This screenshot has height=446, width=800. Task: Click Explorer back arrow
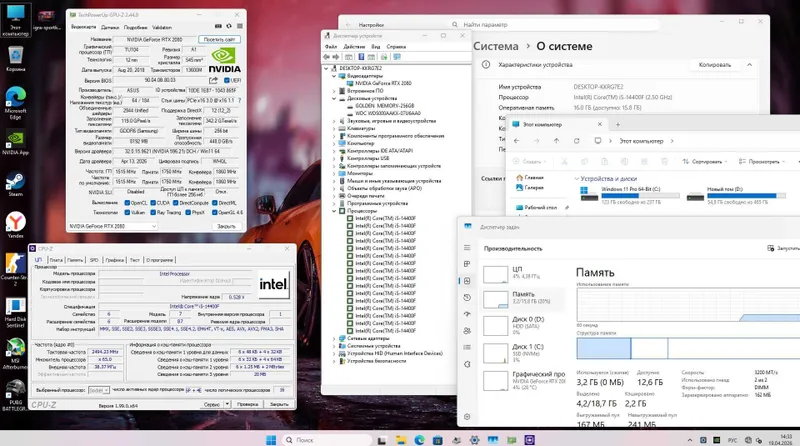[x=516, y=141]
